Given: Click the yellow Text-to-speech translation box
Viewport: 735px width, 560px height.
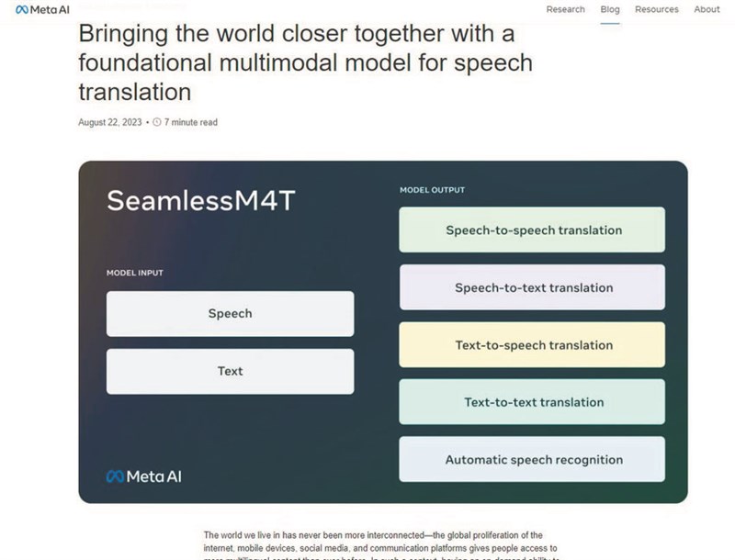Looking at the screenshot, I should pos(533,345).
